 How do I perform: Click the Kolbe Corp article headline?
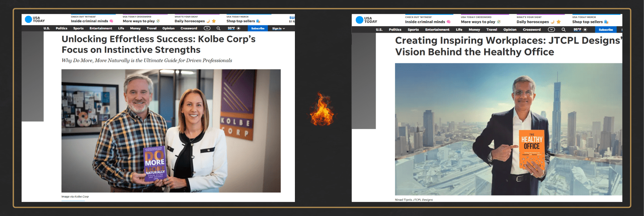pos(159,44)
